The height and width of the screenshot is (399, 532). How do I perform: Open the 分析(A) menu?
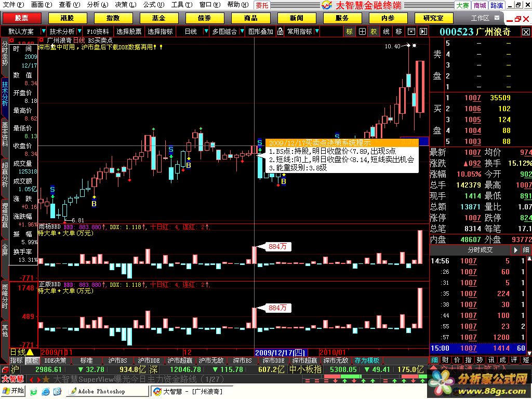(x=97, y=5)
